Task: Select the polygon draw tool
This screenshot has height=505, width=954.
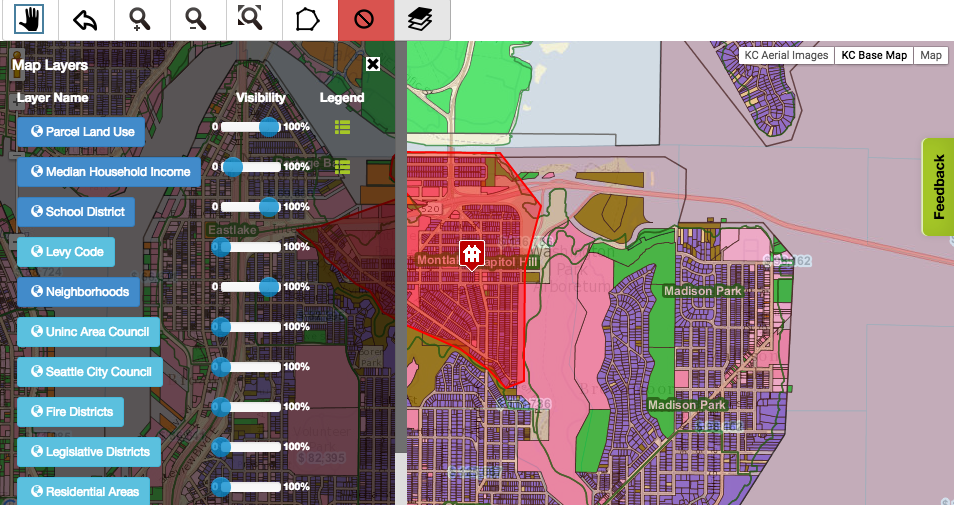Action: coord(310,20)
